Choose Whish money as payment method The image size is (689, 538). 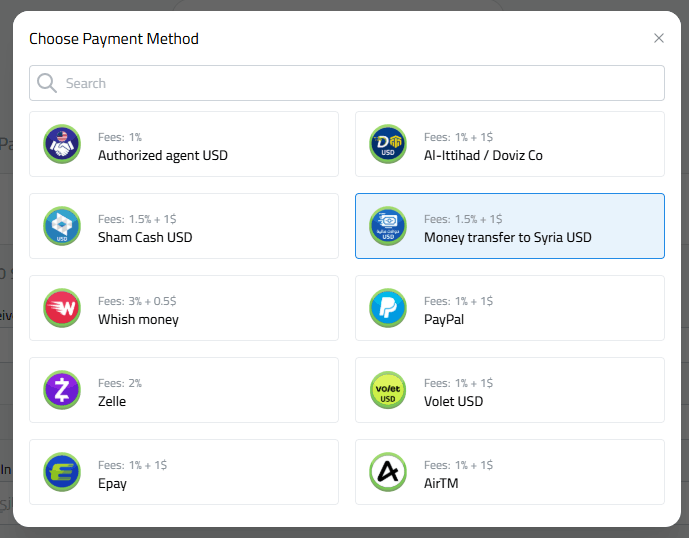[x=184, y=308]
